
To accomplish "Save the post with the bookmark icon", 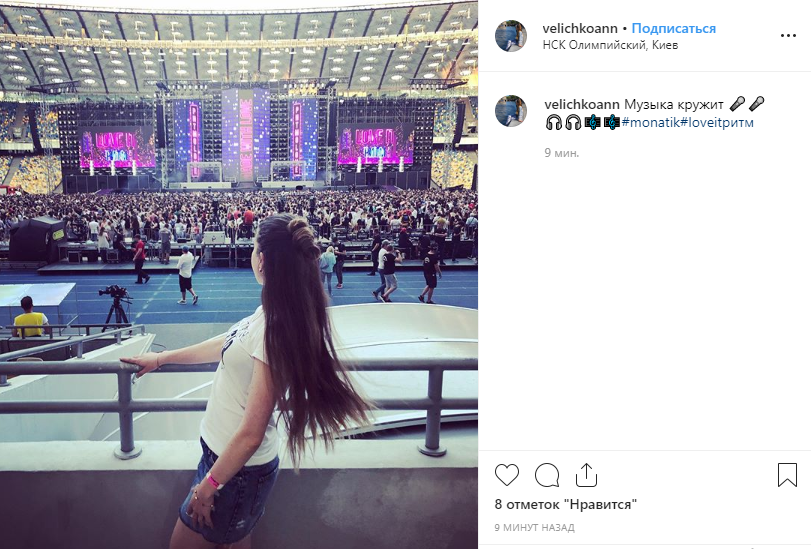I will pyautogui.click(x=787, y=474).
